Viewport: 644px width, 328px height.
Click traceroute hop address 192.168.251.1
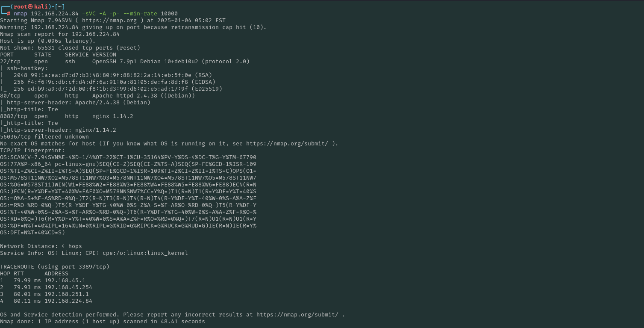pos(67,294)
